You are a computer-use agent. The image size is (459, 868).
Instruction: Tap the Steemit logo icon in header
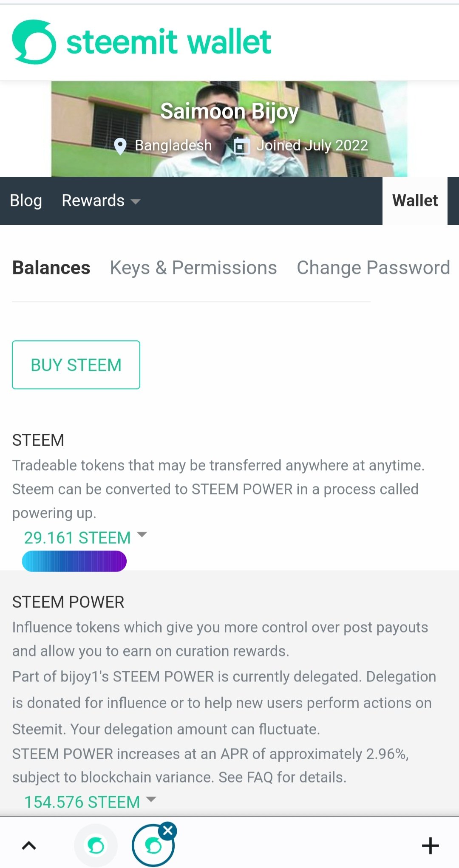tap(34, 42)
